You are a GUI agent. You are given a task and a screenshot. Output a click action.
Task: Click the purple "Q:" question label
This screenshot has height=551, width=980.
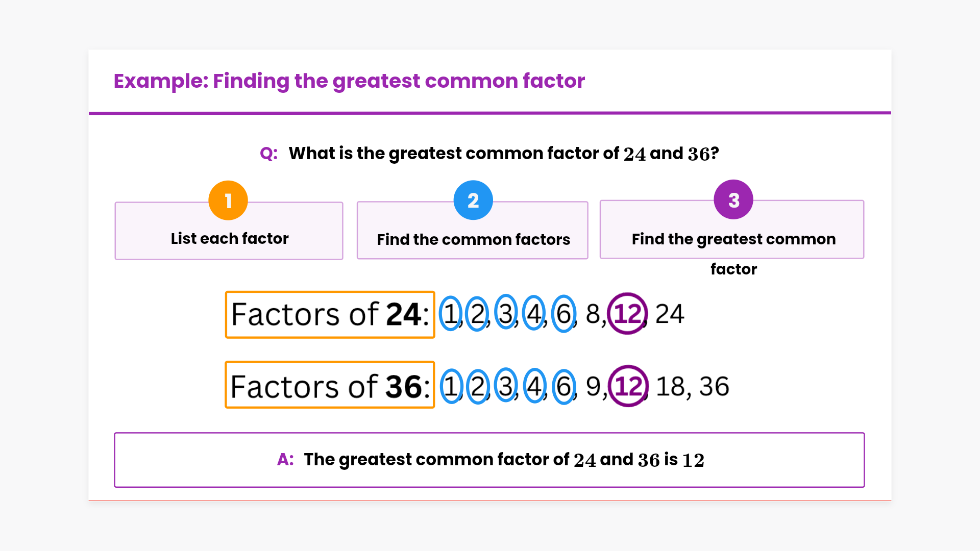click(269, 153)
